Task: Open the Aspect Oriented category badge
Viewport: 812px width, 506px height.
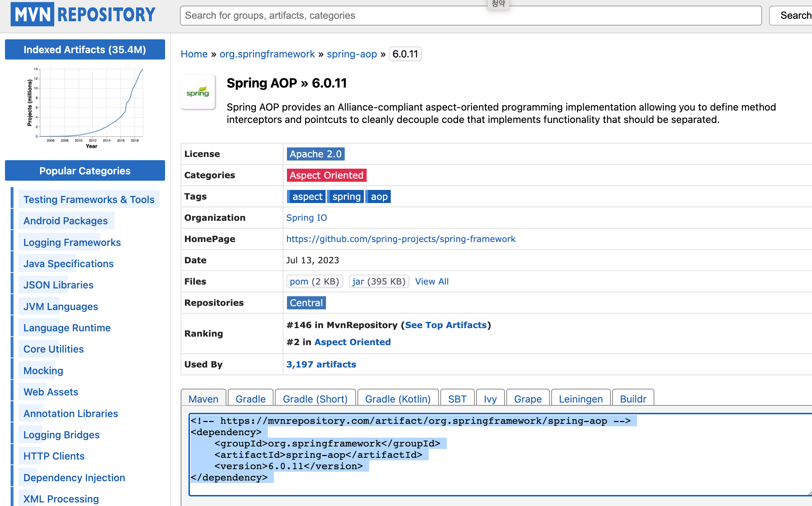Action: pos(326,175)
